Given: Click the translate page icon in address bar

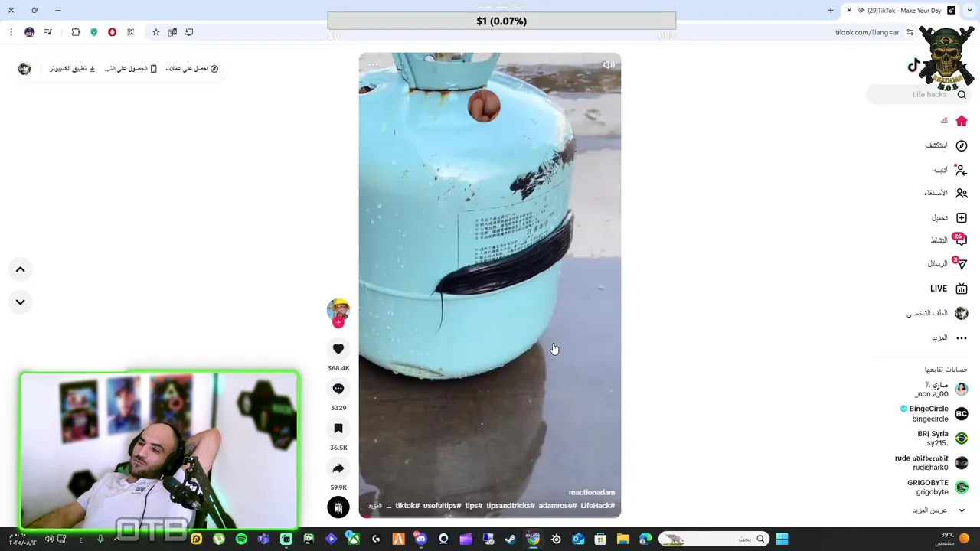Looking at the screenshot, I should pos(172,32).
